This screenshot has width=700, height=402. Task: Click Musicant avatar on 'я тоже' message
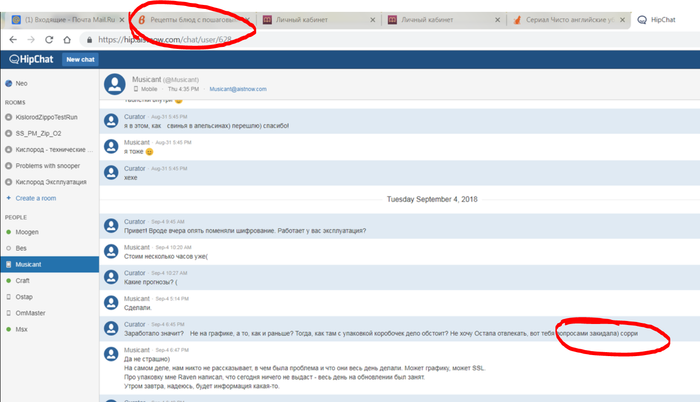111,147
